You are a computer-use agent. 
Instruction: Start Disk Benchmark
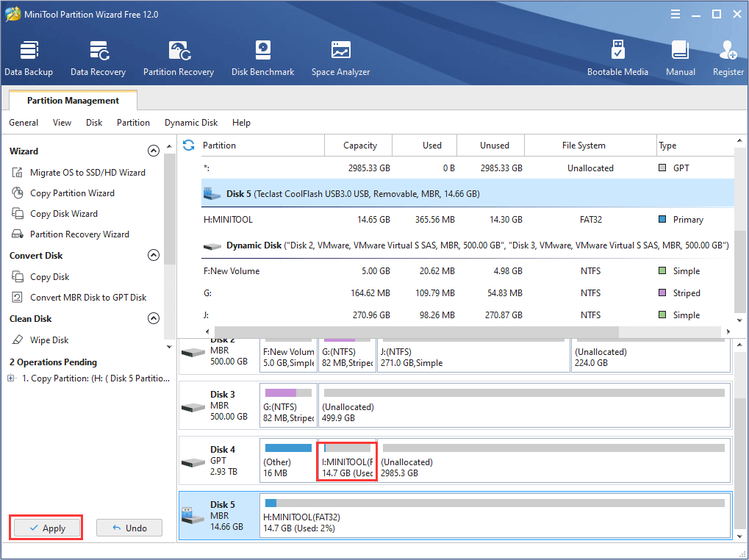pyautogui.click(x=262, y=59)
